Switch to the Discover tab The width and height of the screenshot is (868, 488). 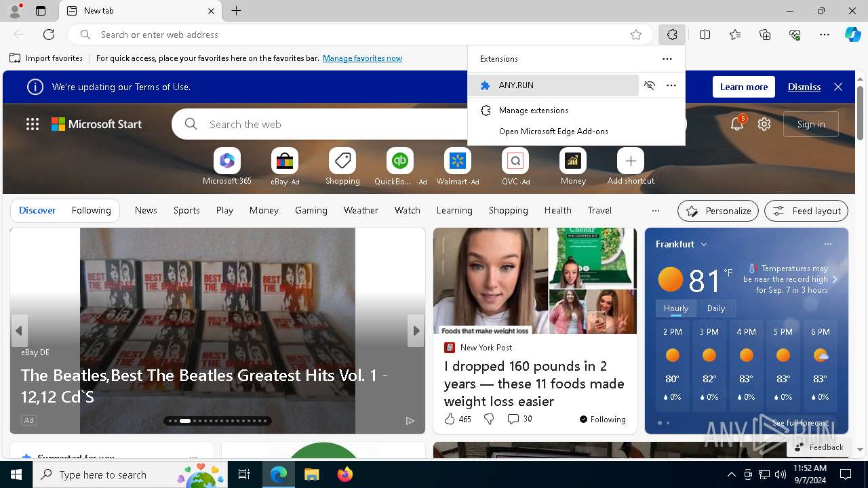pyautogui.click(x=37, y=210)
